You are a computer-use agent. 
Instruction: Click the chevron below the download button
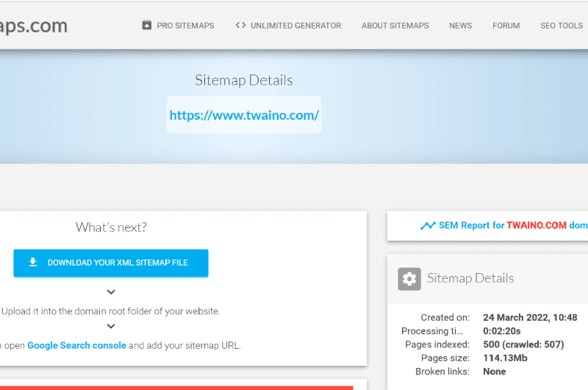click(x=111, y=291)
